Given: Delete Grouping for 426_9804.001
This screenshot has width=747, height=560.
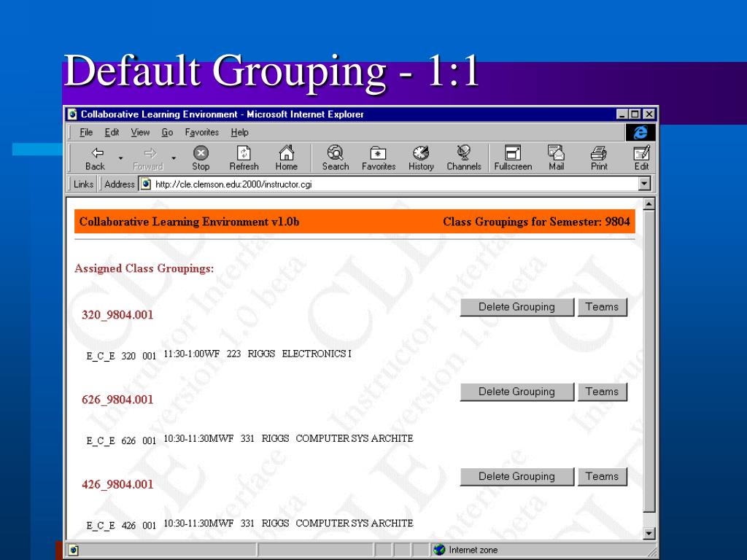Looking at the screenshot, I should click(x=517, y=477).
